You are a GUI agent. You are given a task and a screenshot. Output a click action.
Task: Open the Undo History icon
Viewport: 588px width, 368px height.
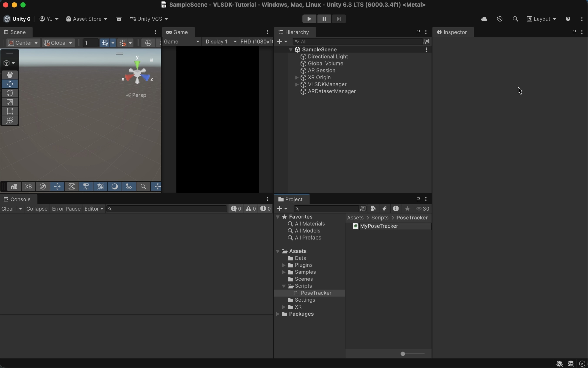(500, 19)
